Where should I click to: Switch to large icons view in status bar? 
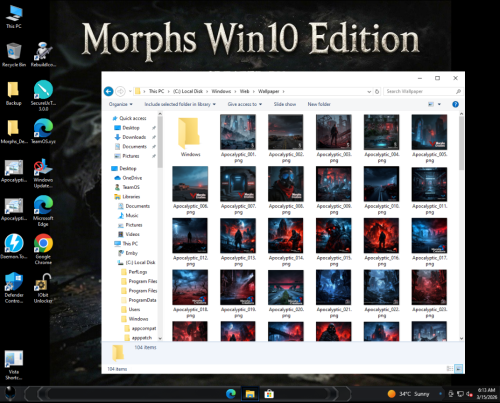[459, 369]
